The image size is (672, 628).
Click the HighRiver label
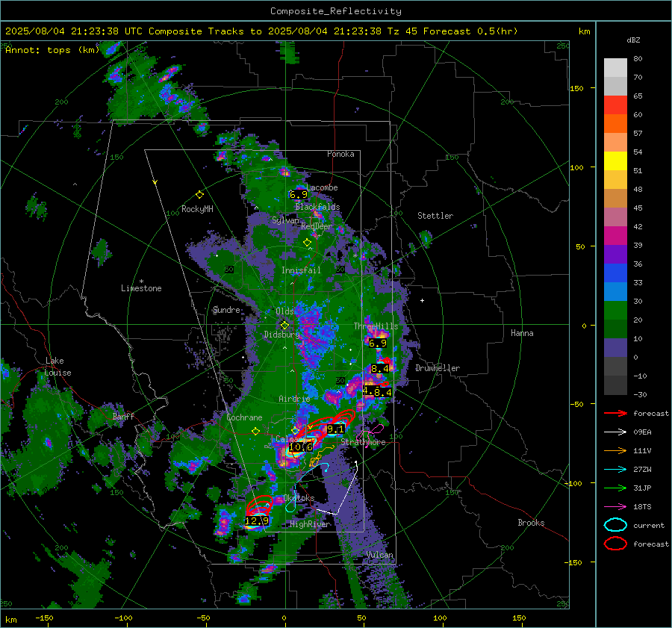(310, 524)
